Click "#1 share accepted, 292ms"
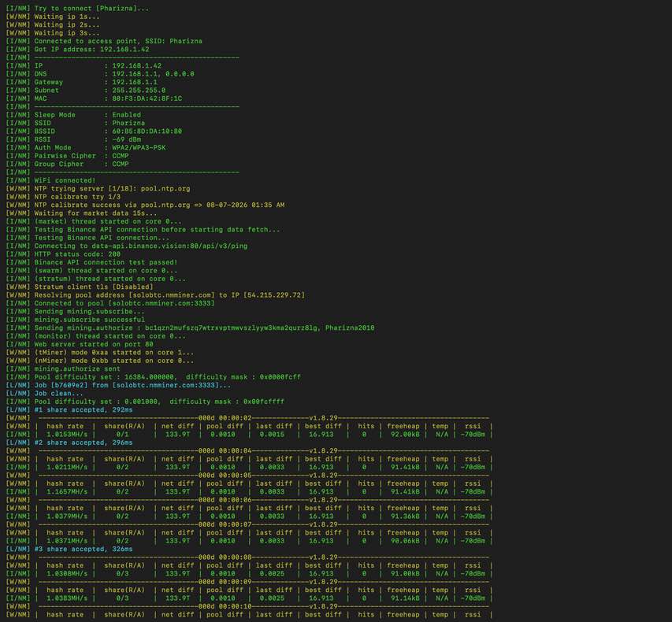Viewport: 672px width, 622px height. 84,410
